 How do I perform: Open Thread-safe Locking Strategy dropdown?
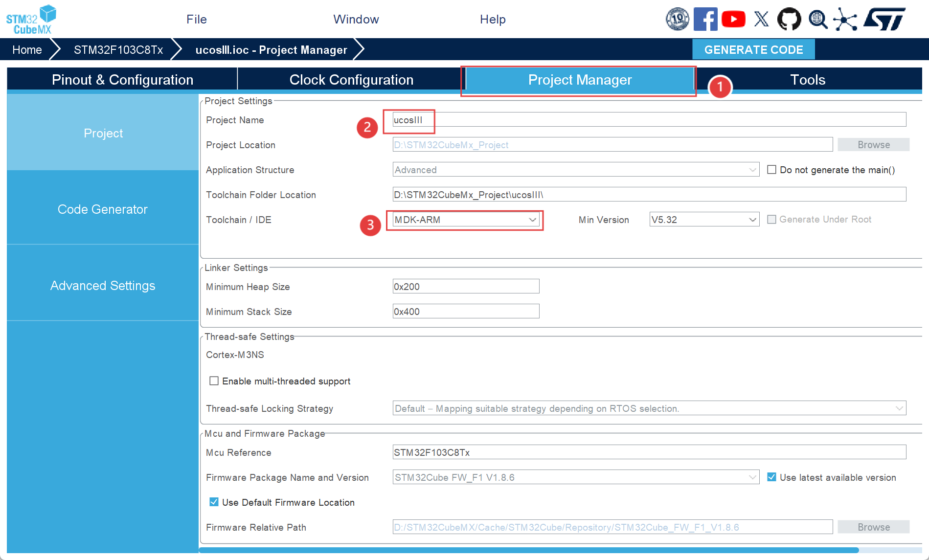pos(649,408)
